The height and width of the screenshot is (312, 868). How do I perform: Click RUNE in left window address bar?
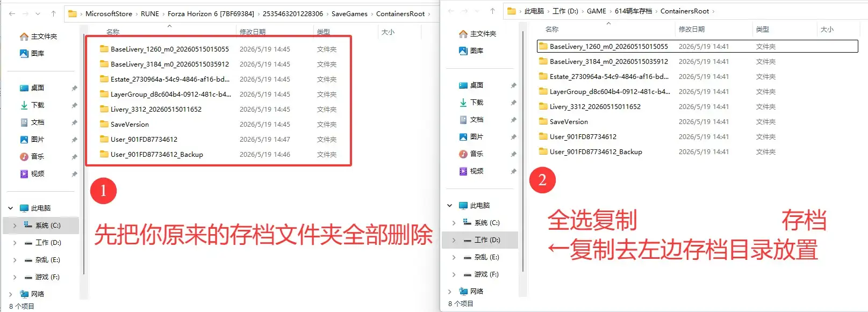point(150,14)
